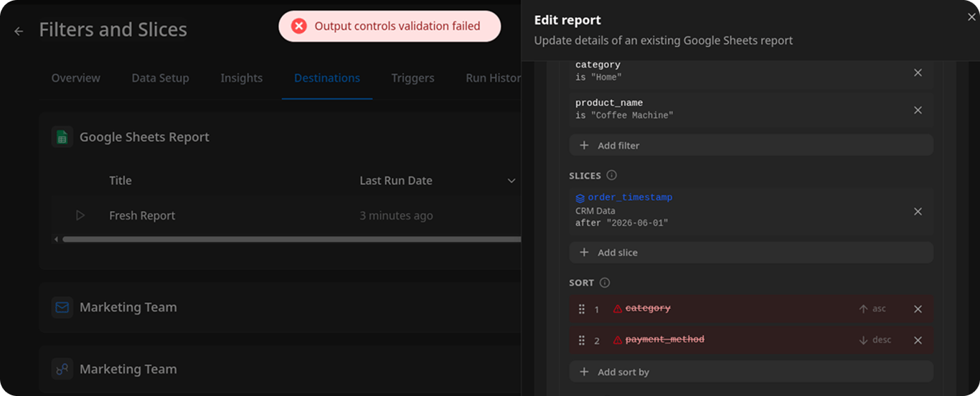Viewport: 980px width, 396px height.
Task: Click the order_timestamp slice link
Action: (630, 197)
